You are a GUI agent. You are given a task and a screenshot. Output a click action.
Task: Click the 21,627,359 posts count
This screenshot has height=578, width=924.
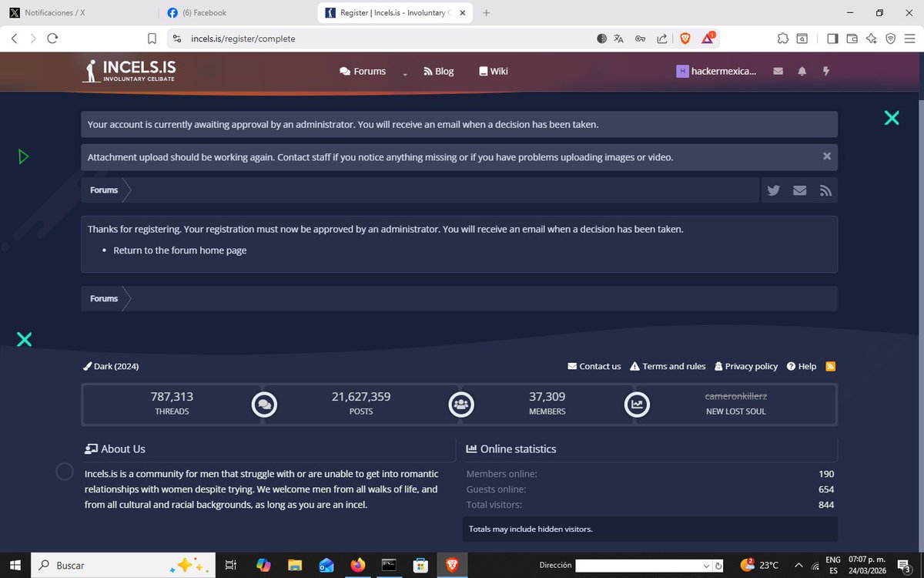361,396
